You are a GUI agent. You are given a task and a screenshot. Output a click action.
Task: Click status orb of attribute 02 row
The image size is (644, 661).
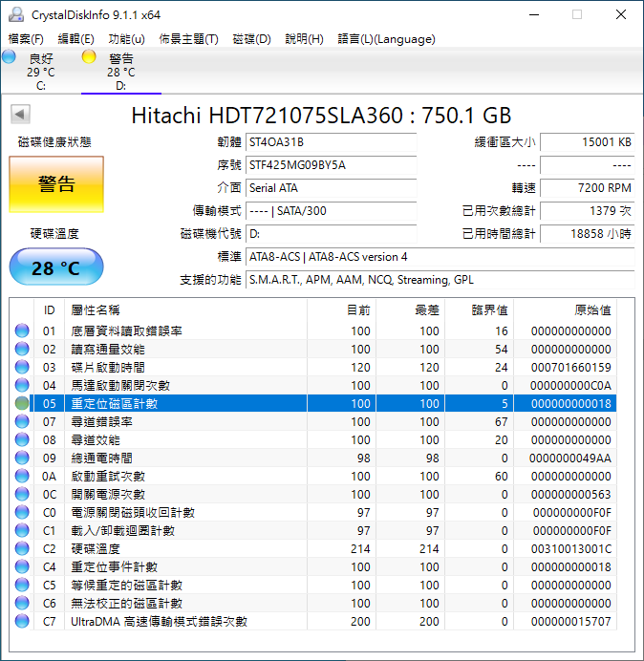click(22, 349)
